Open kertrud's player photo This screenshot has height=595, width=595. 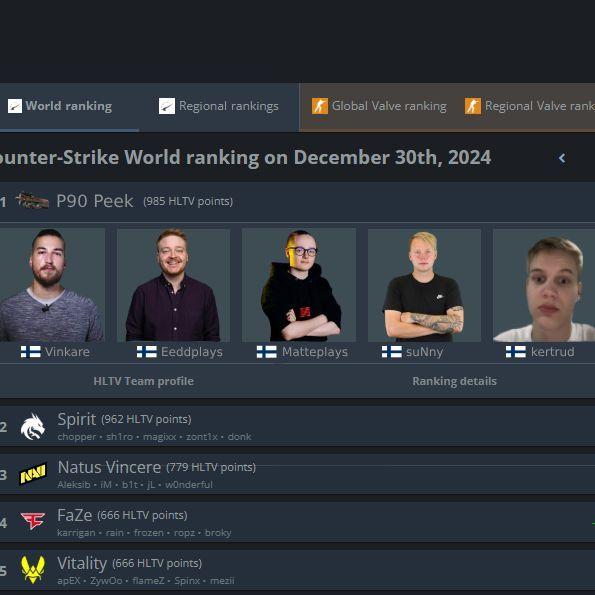pos(544,285)
